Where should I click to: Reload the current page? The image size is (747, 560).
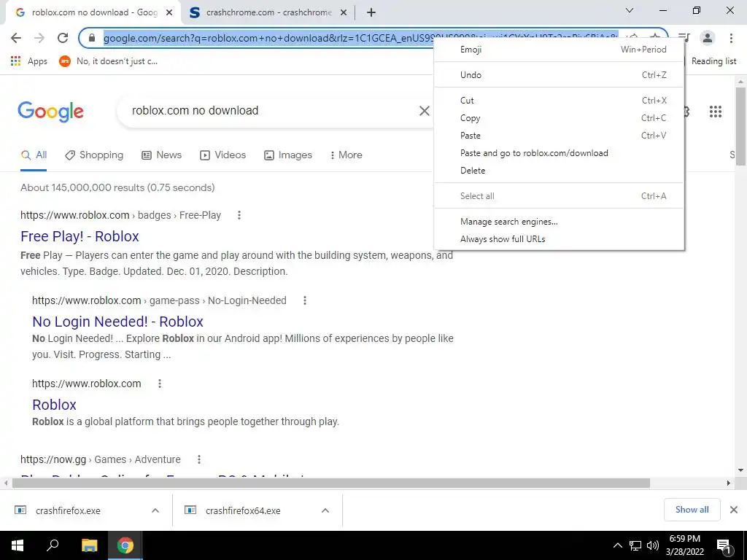tap(63, 38)
